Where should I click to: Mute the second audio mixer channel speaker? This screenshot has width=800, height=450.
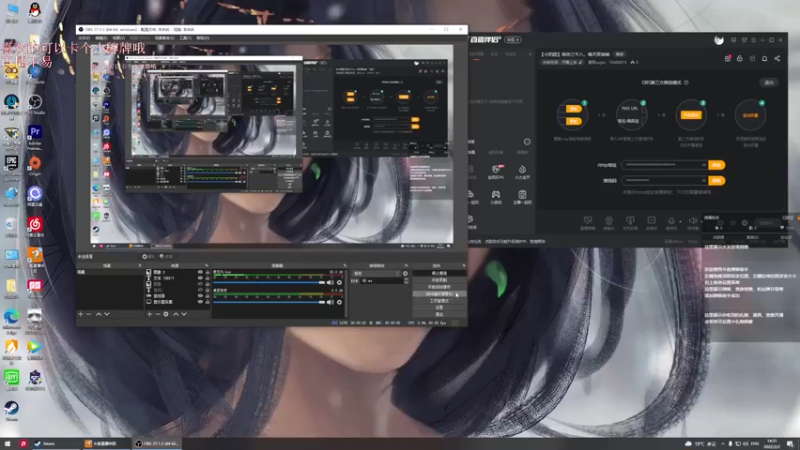(330, 302)
